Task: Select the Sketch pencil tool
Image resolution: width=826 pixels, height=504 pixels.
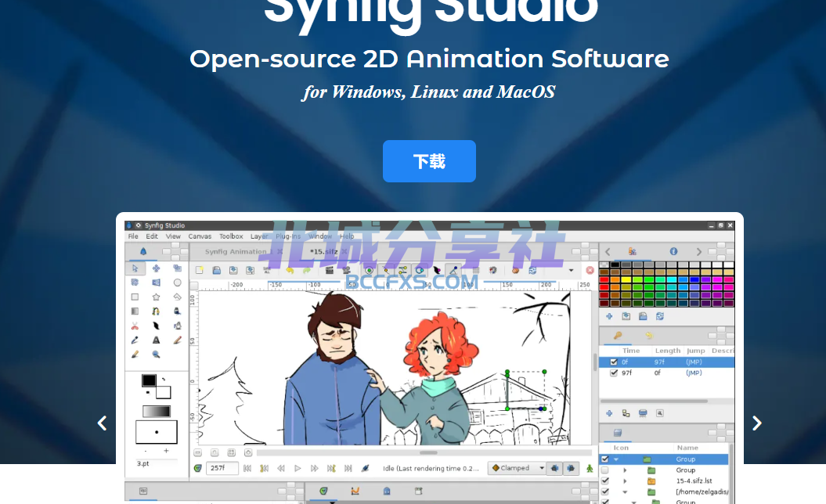Action: (x=177, y=340)
